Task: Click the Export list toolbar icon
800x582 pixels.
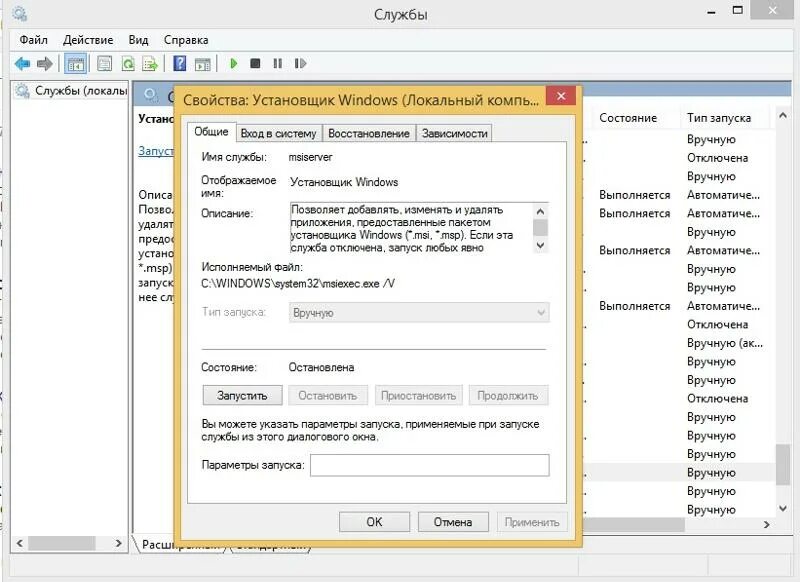Action: point(150,64)
